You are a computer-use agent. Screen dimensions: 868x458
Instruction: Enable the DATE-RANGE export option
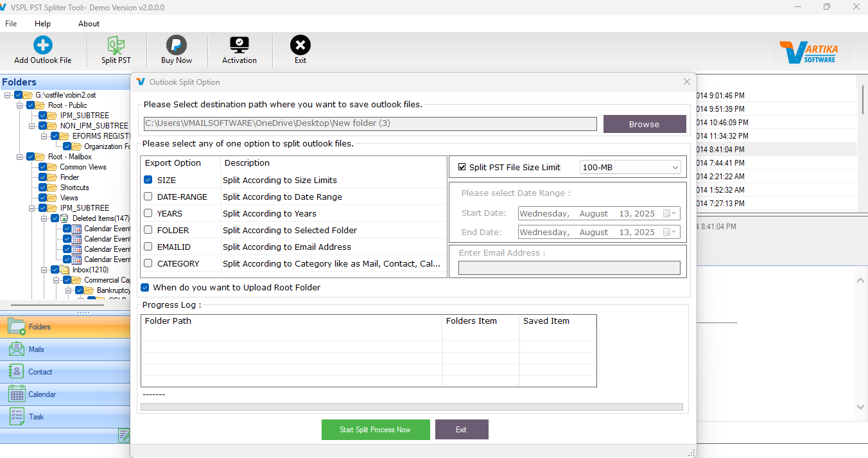point(148,197)
